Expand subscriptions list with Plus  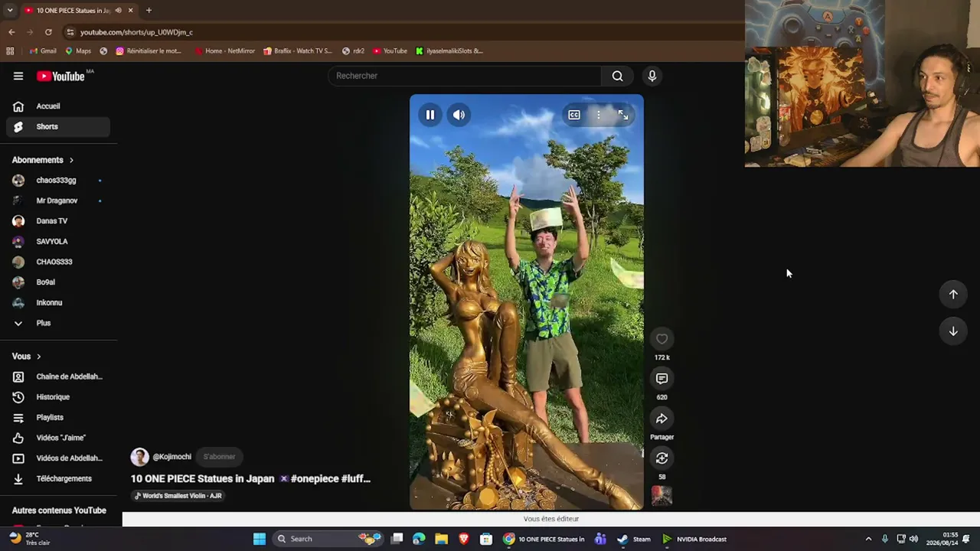tap(58, 323)
